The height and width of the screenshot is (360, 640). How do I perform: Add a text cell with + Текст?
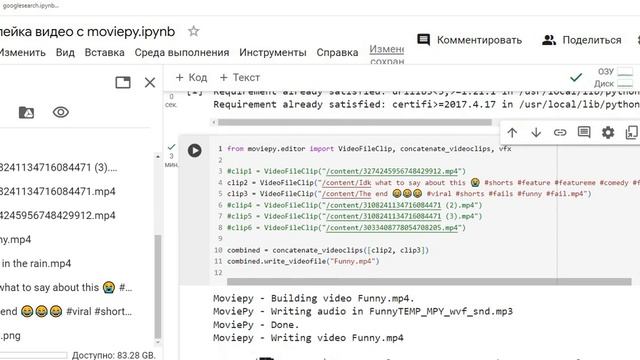(240, 77)
